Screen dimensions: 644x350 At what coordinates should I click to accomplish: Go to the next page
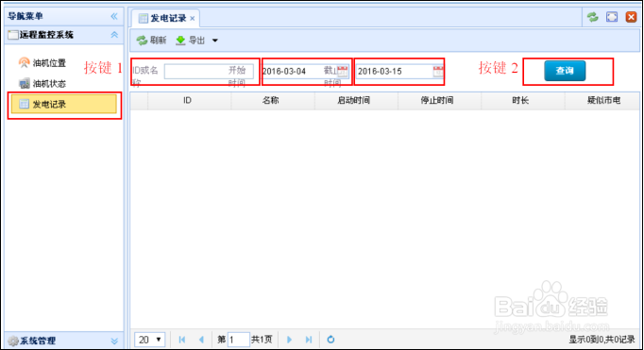pyautogui.click(x=289, y=340)
